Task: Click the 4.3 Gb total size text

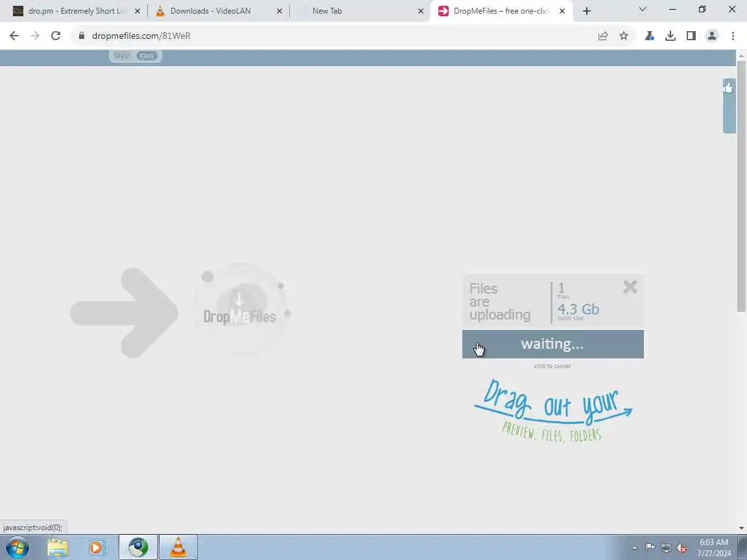Action: click(578, 310)
